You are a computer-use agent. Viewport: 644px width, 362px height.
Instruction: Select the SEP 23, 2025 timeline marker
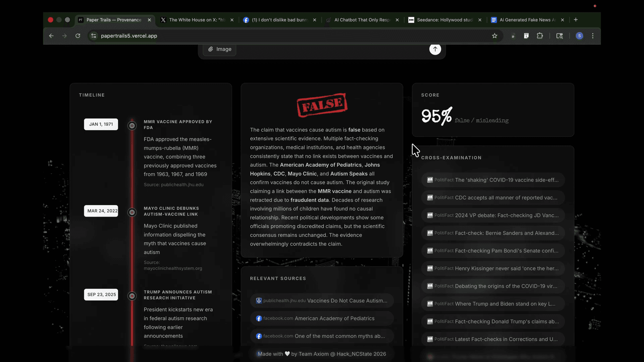132,296
